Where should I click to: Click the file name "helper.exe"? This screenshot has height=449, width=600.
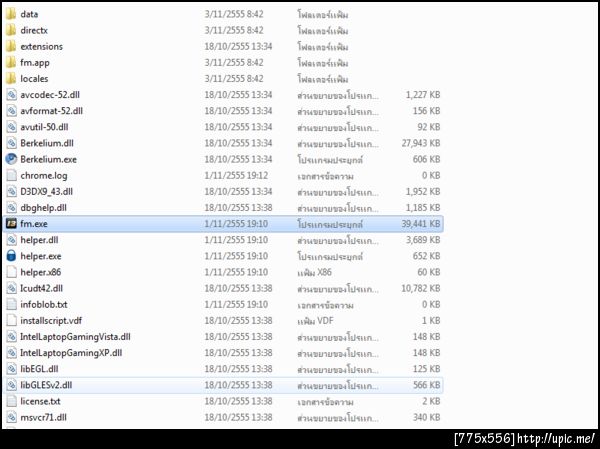41,256
